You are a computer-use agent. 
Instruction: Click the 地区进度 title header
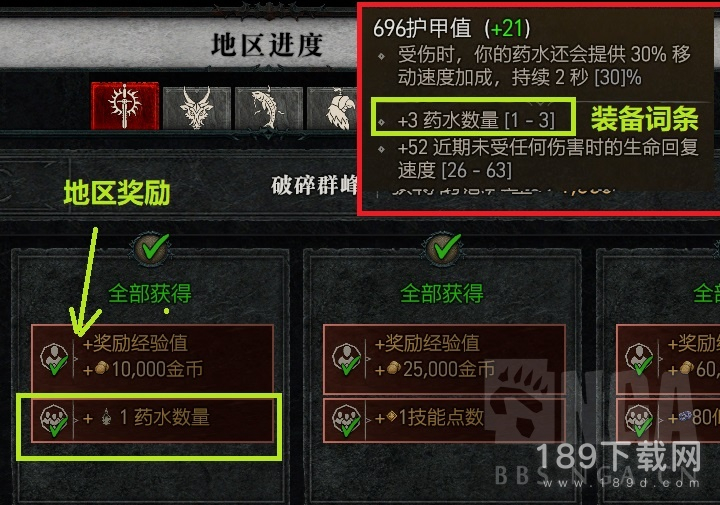tap(267, 45)
